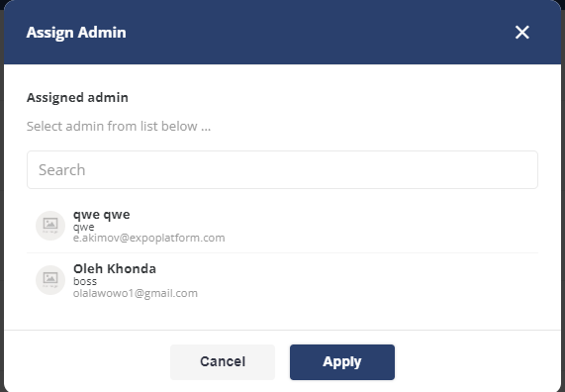Image resolution: width=565 pixels, height=392 pixels.
Task: Click the Oleh Khonda avatar placeholder icon
Action: (50, 280)
